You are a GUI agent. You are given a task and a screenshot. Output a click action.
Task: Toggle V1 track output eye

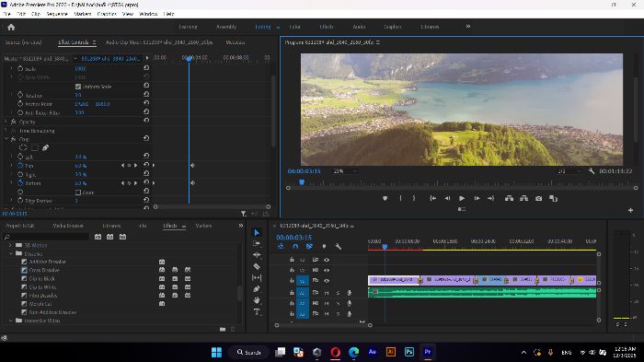pos(327,281)
